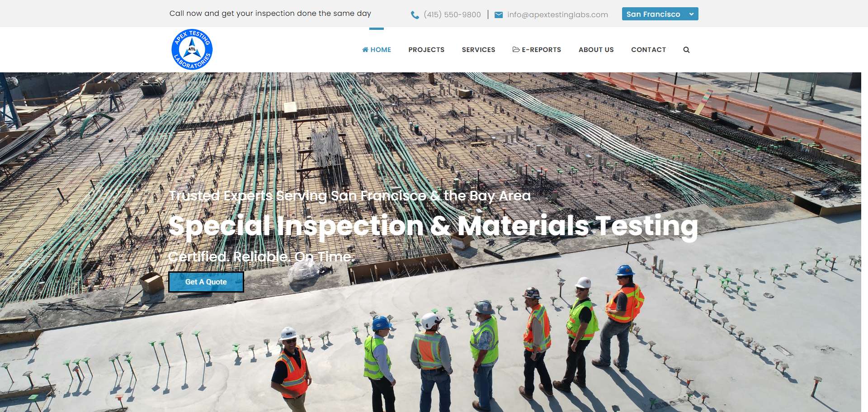Click the info@apextestinglabs.com email link
Image resolution: width=868 pixels, height=412 pixels.
click(557, 14)
